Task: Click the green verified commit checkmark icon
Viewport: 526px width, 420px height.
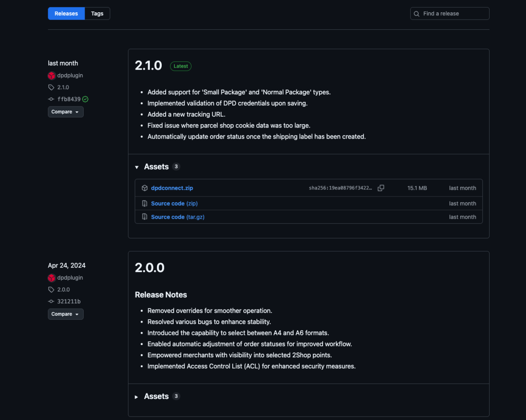Action: [x=85, y=99]
